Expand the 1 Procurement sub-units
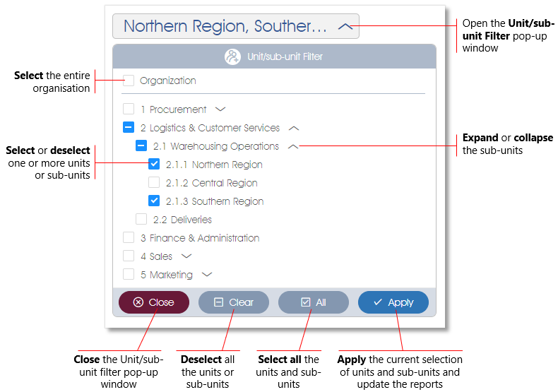This screenshot has height=392, width=558. point(220,109)
